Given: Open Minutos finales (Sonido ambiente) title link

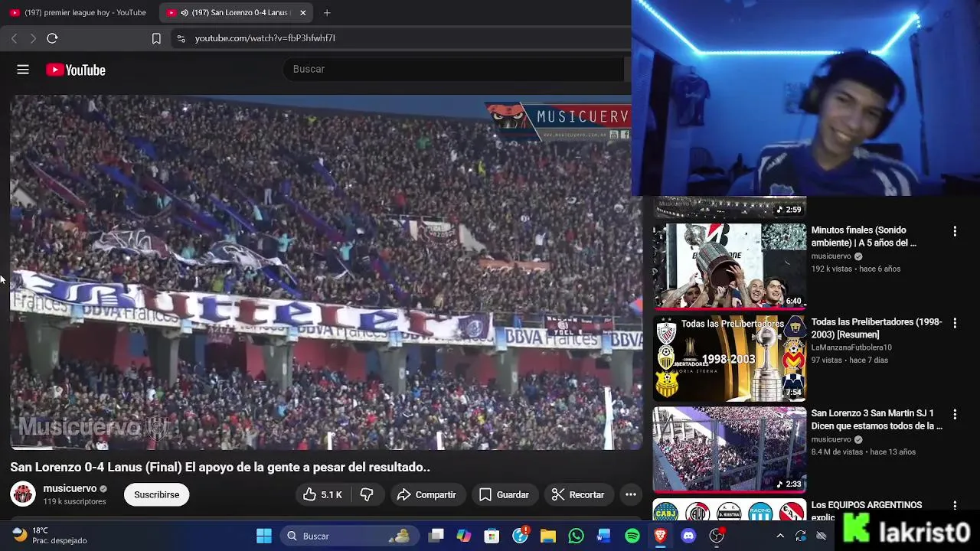Looking at the screenshot, I should [x=864, y=236].
